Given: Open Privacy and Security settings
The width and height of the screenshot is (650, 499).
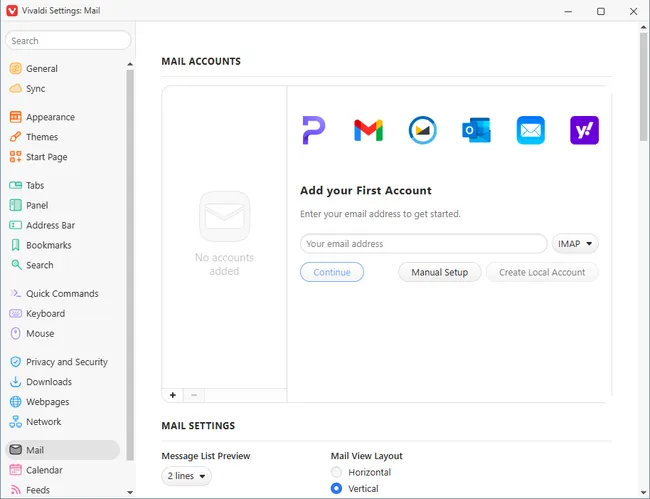Looking at the screenshot, I should (x=66, y=362).
